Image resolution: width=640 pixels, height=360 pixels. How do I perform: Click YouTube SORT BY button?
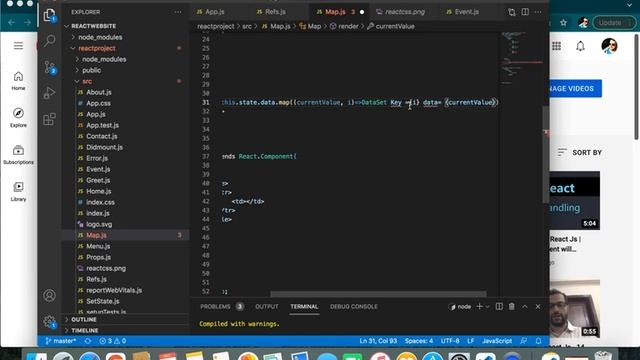pyautogui.click(x=580, y=152)
